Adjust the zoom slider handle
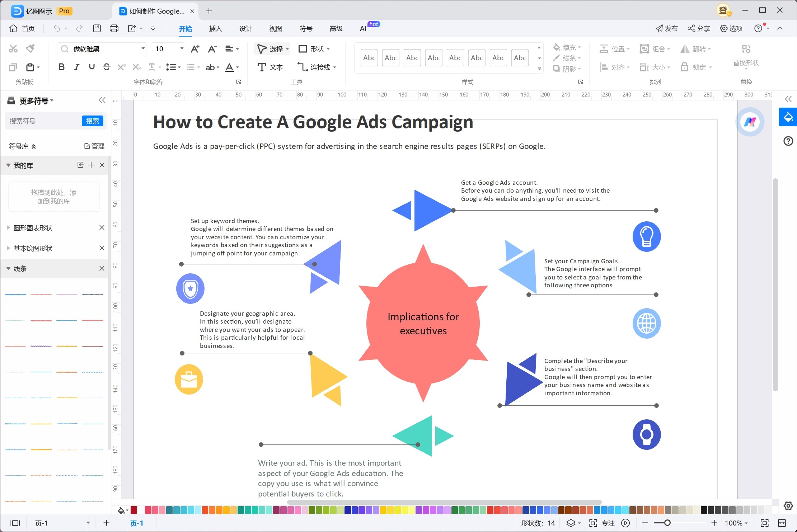The width and height of the screenshot is (797, 532). tap(667, 523)
